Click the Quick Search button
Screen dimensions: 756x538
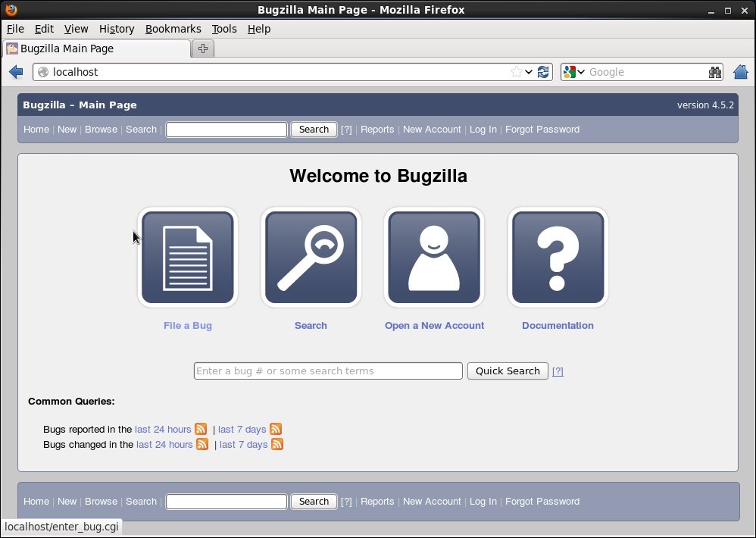click(508, 371)
